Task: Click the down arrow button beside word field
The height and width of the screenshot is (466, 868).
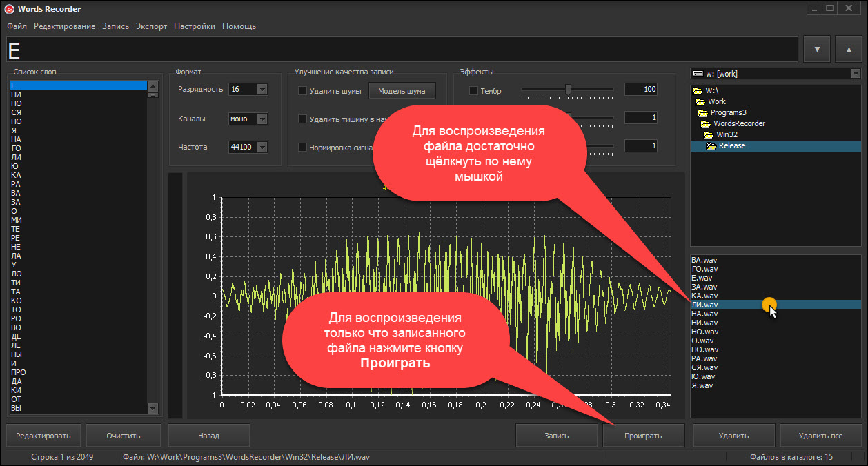Action: coord(817,50)
